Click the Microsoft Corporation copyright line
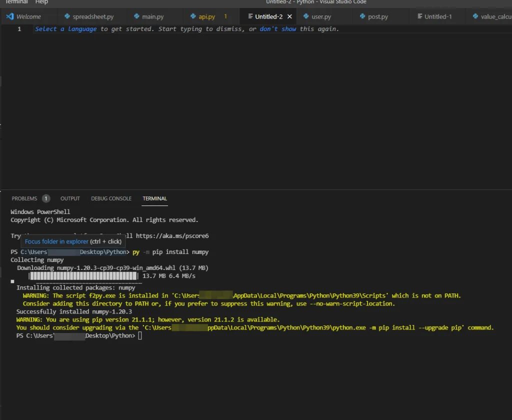This screenshot has width=512, height=420. (x=104, y=220)
